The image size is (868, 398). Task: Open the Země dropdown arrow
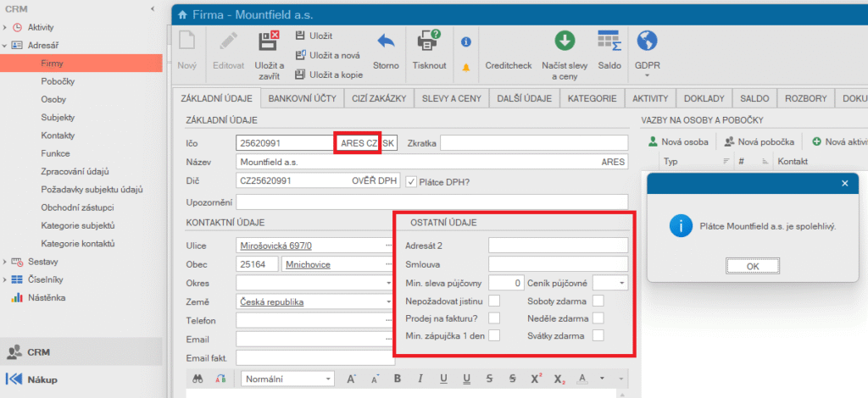(x=388, y=301)
